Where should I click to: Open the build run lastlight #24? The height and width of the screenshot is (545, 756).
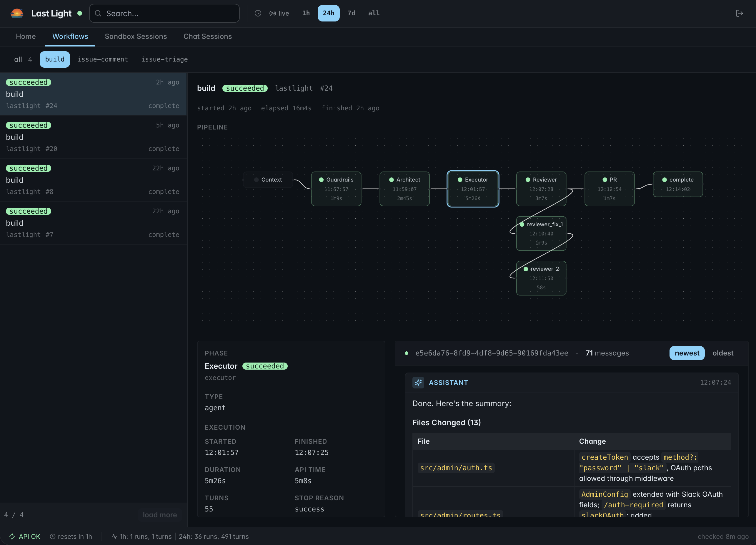point(93,94)
